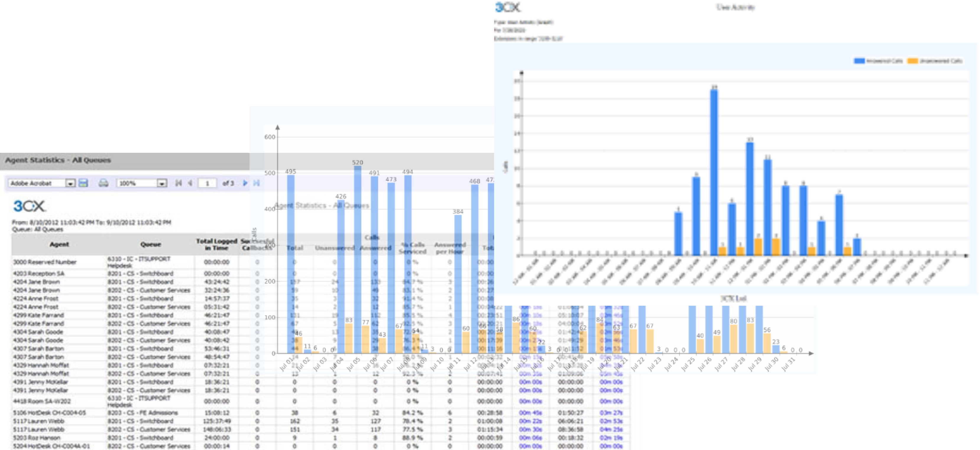
Task: Click the 3CX logo in the agent report
Action: (x=29, y=206)
